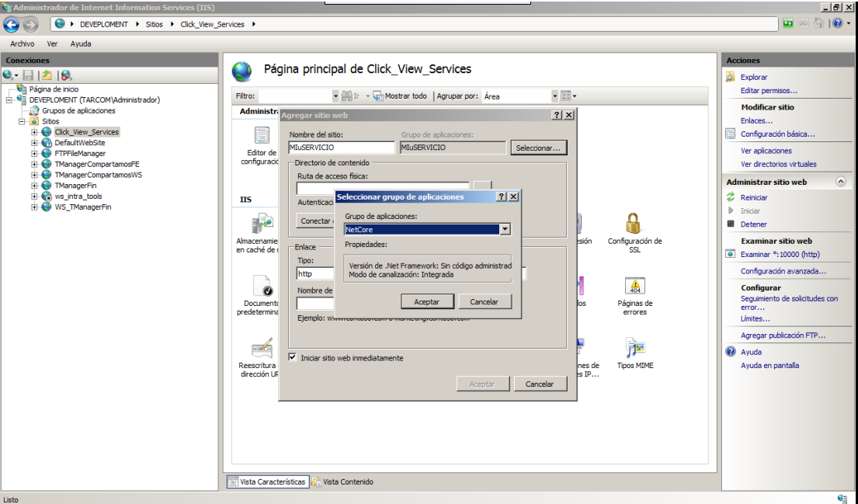Open the Help question mark icon top right
This screenshot has height=504, width=858.
click(838, 23)
